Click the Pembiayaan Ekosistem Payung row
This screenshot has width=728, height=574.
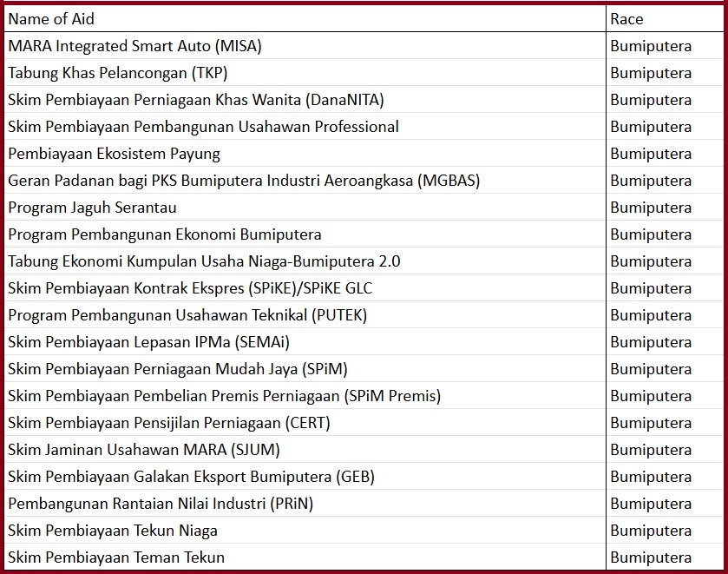114,154
